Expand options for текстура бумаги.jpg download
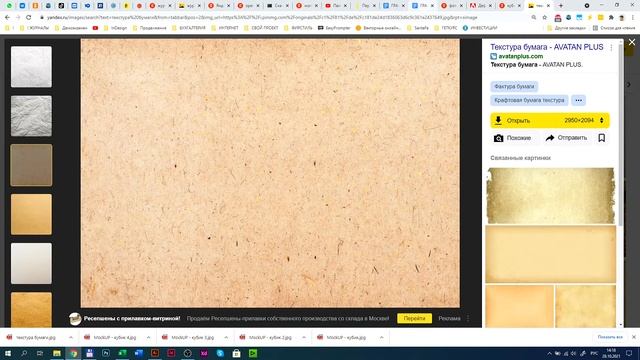The width and height of the screenshot is (640, 360). pyautogui.click(x=71, y=338)
